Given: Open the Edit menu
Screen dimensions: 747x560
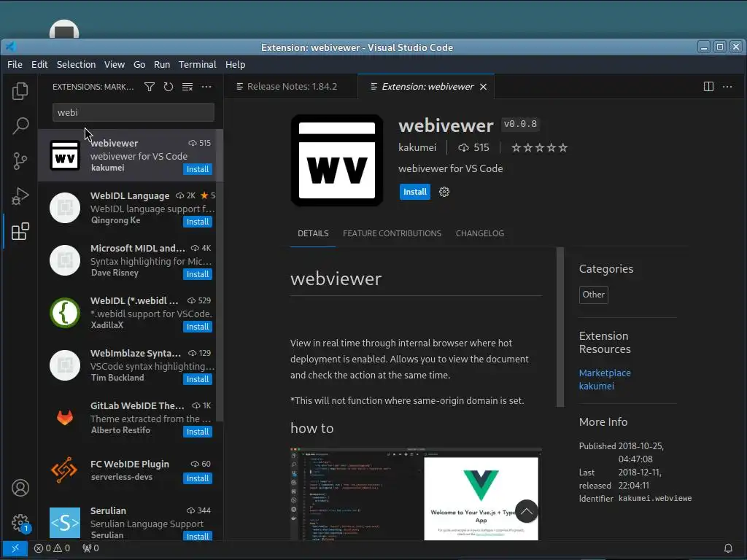Looking at the screenshot, I should pos(39,64).
